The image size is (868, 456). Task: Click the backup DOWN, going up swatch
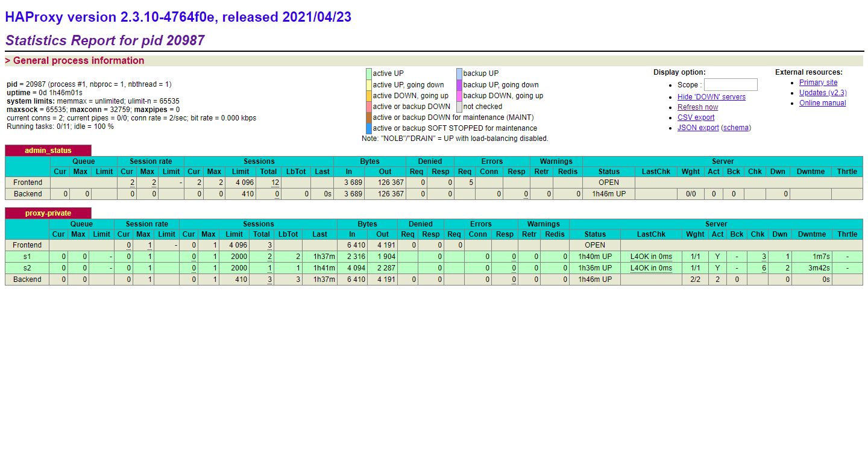tap(459, 96)
